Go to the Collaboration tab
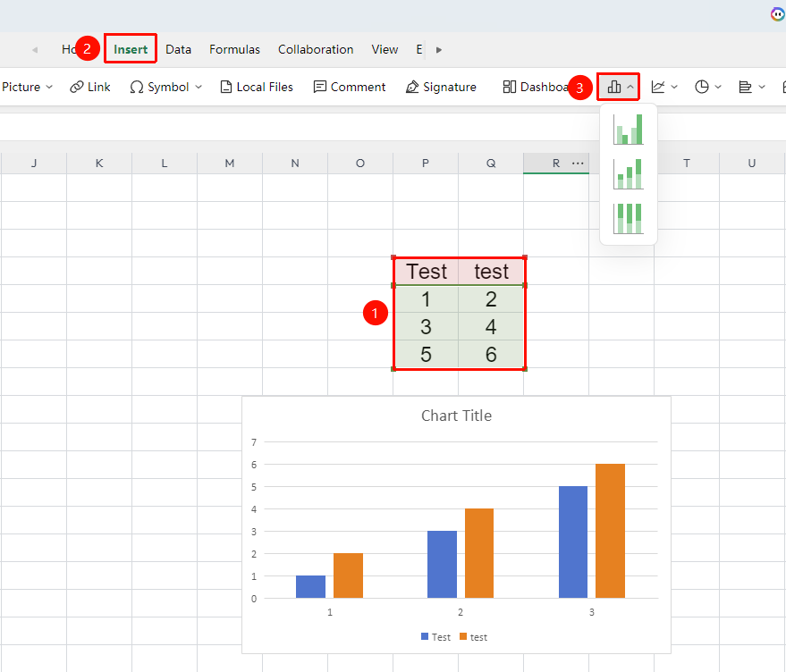The image size is (786, 672). [x=316, y=50]
